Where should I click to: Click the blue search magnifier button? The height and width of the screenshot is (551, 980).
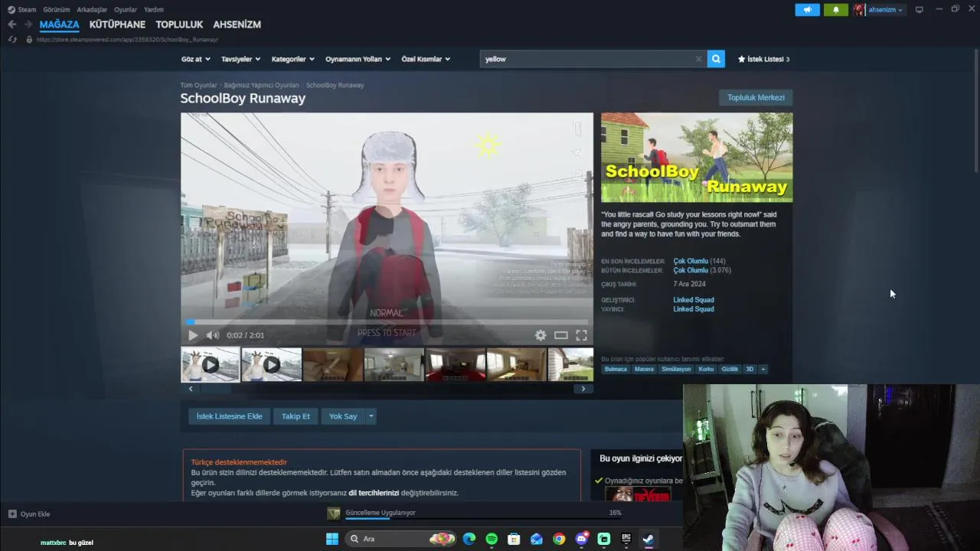pos(716,59)
